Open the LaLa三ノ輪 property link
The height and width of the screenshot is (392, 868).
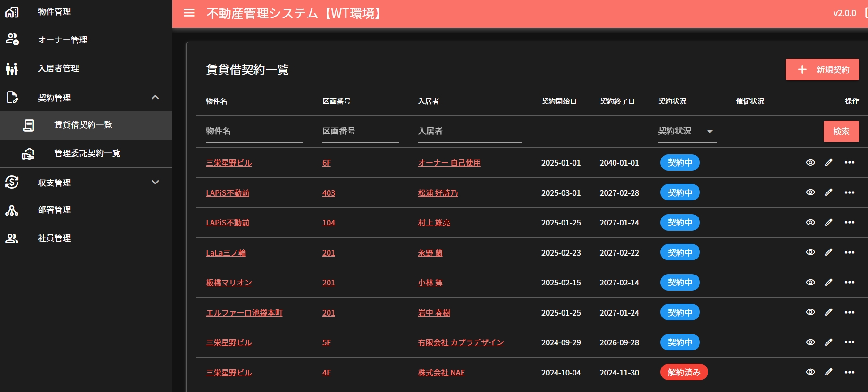pos(226,253)
